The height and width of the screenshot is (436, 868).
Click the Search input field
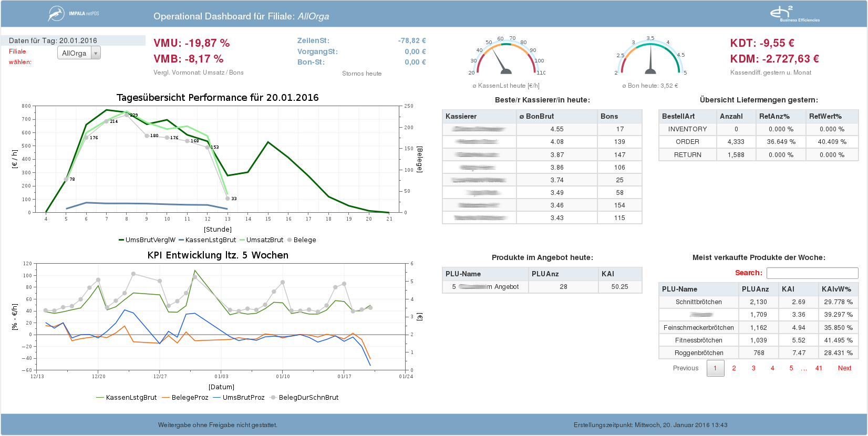tap(812, 273)
